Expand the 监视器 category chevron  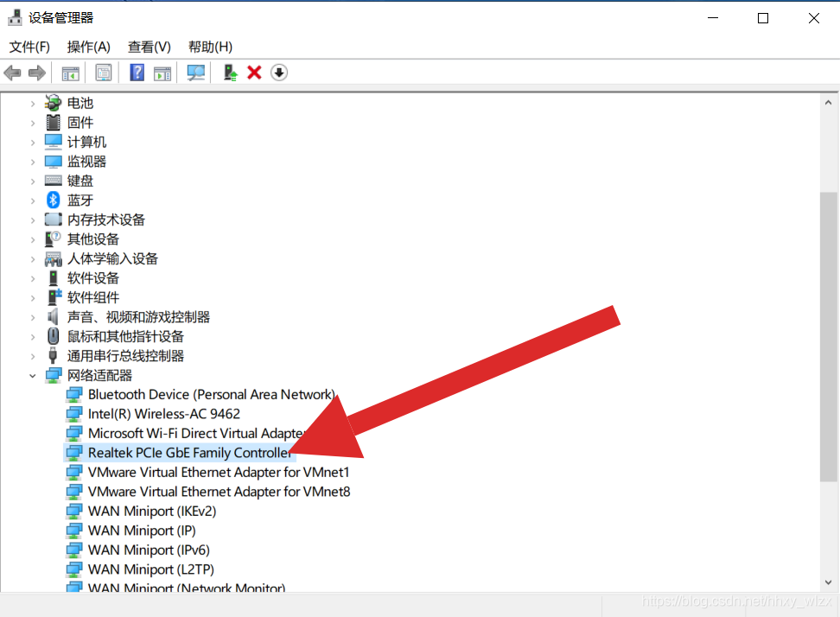click(33, 162)
